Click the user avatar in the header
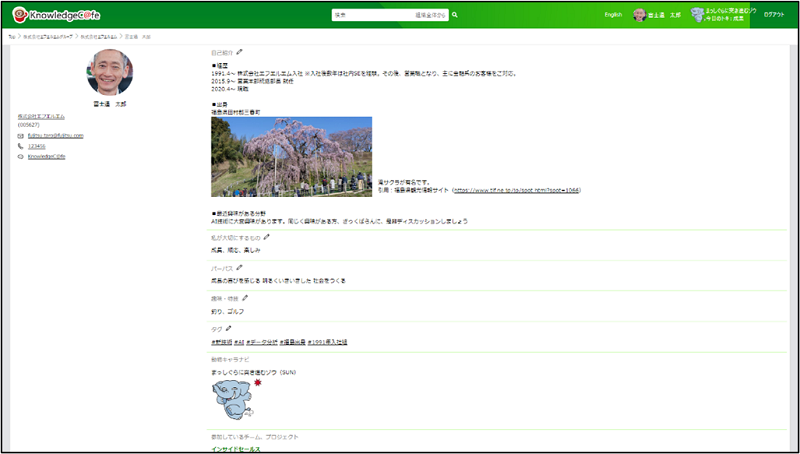 639,16
